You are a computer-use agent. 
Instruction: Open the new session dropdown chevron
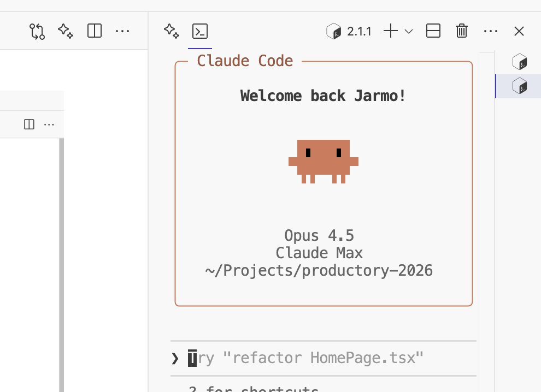[408, 32]
